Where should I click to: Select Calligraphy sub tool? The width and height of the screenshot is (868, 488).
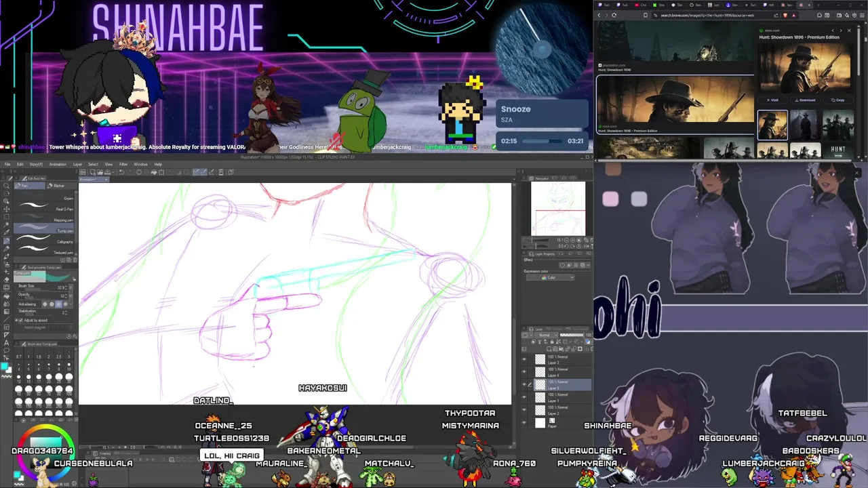pyautogui.click(x=44, y=240)
